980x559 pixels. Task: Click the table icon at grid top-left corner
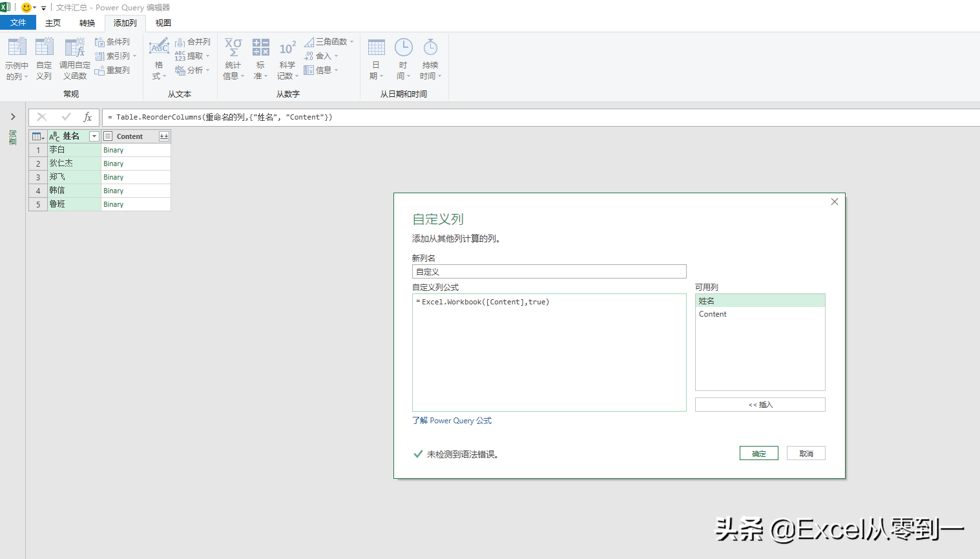(x=38, y=136)
